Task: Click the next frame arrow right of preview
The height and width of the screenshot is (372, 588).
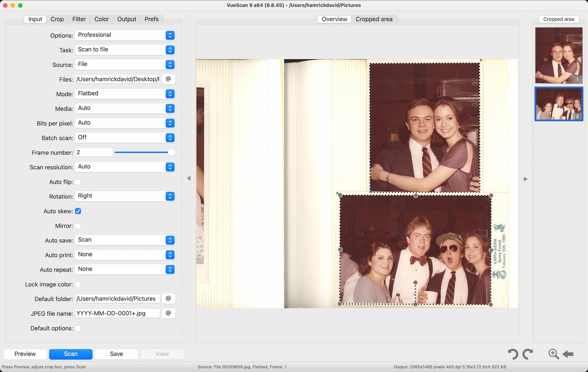Action: point(525,179)
